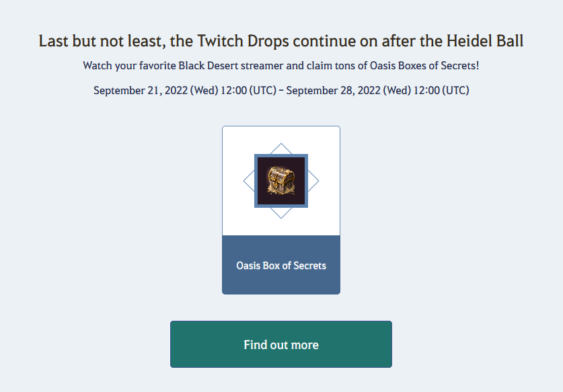Click the first 12:00 (UTC) time text
Image resolution: width=563 pixels, height=392 pixels.
[x=248, y=91]
